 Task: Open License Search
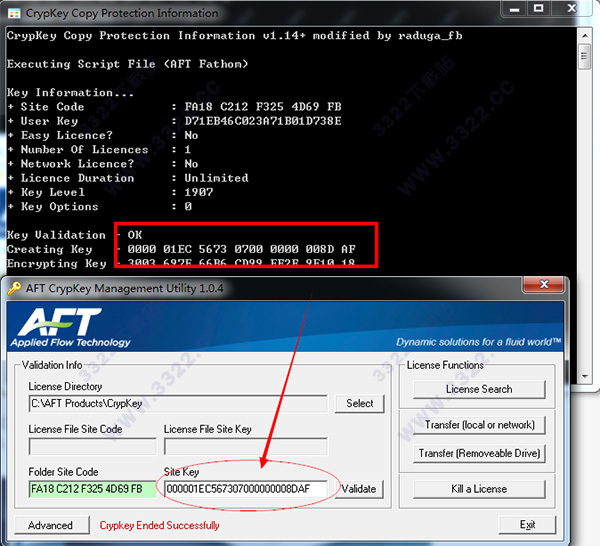[x=479, y=389]
